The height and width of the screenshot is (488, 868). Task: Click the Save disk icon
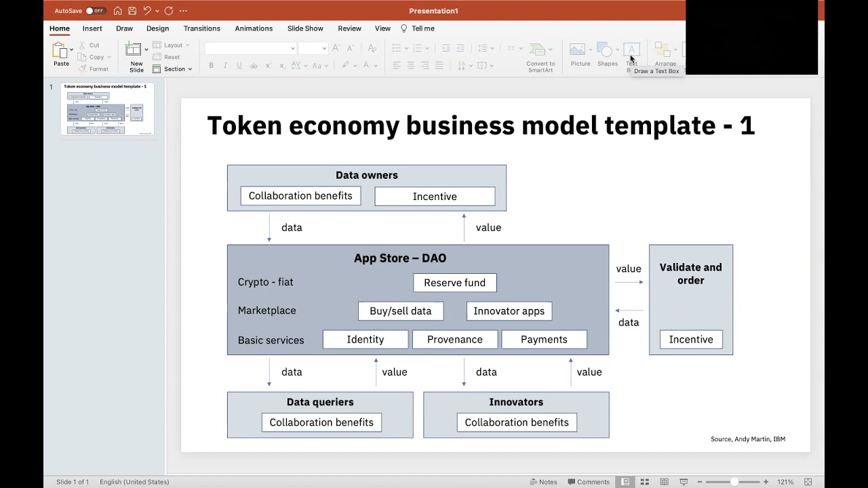[x=132, y=11]
